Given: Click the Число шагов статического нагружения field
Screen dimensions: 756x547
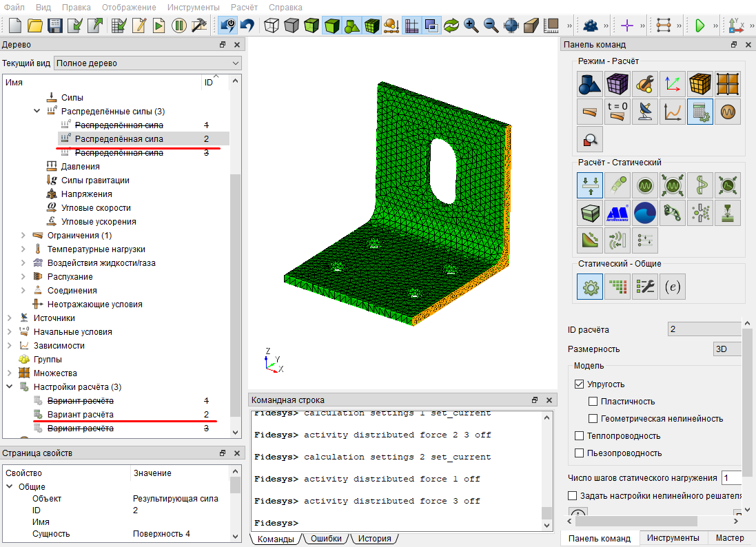Looking at the screenshot, I should [x=731, y=477].
